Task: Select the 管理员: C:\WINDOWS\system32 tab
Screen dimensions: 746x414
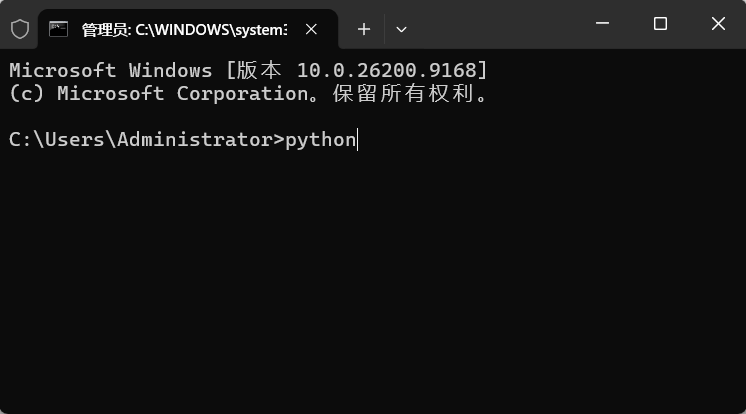Action: [188, 30]
